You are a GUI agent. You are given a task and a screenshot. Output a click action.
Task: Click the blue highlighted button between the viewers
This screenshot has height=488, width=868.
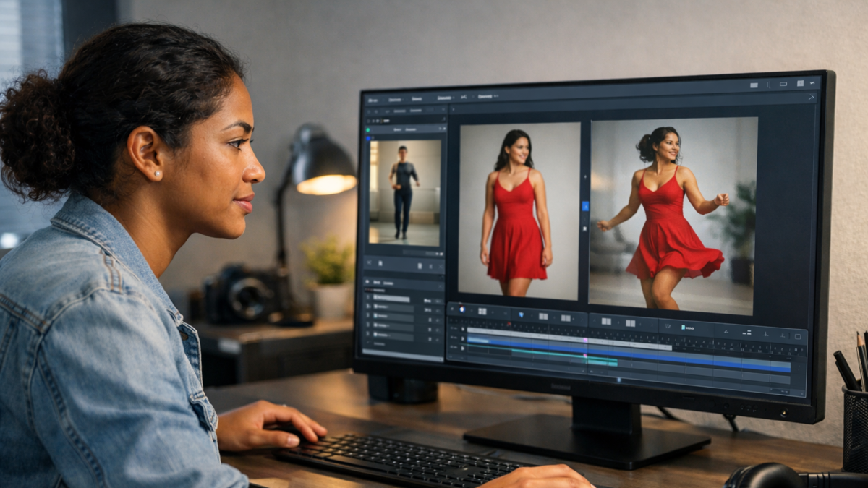584,206
